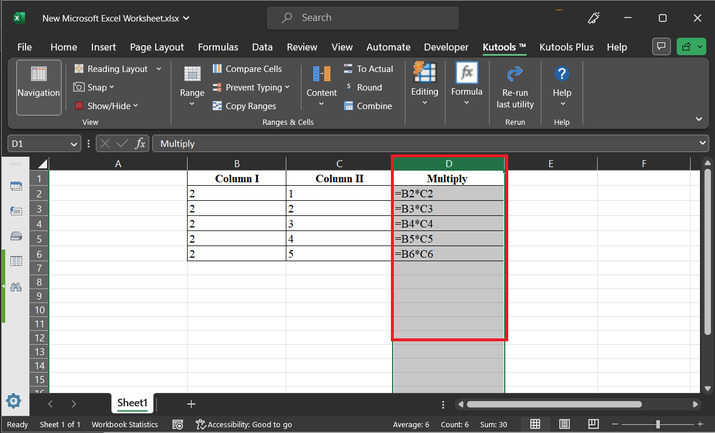Open the Comments icon near Share

[x=661, y=46]
